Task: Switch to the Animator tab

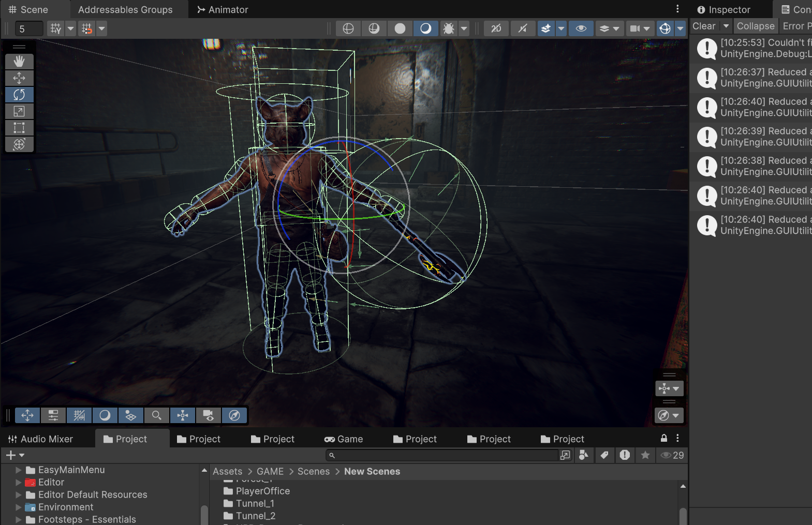Action: [x=223, y=9]
